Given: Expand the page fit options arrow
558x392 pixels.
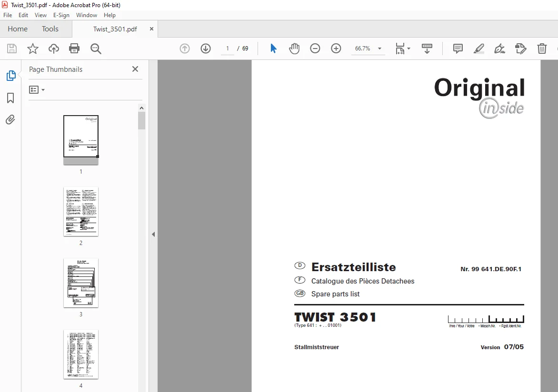Looking at the screenshot, I should coord(409,49).
